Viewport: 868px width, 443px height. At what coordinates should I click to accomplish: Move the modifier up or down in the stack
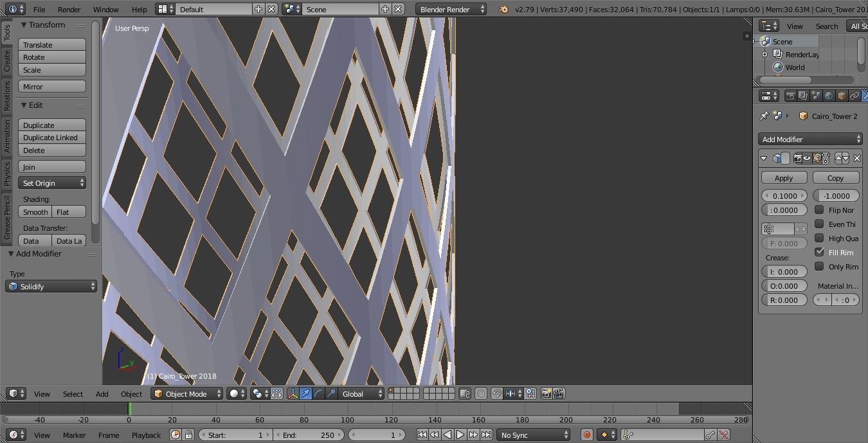click(x=842, y=158)
